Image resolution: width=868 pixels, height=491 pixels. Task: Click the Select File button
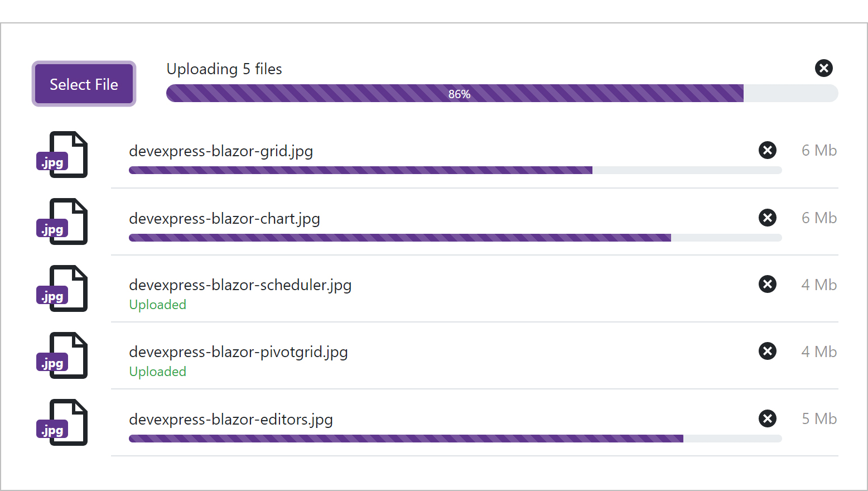pyautogui.click(x=84, y=84)
